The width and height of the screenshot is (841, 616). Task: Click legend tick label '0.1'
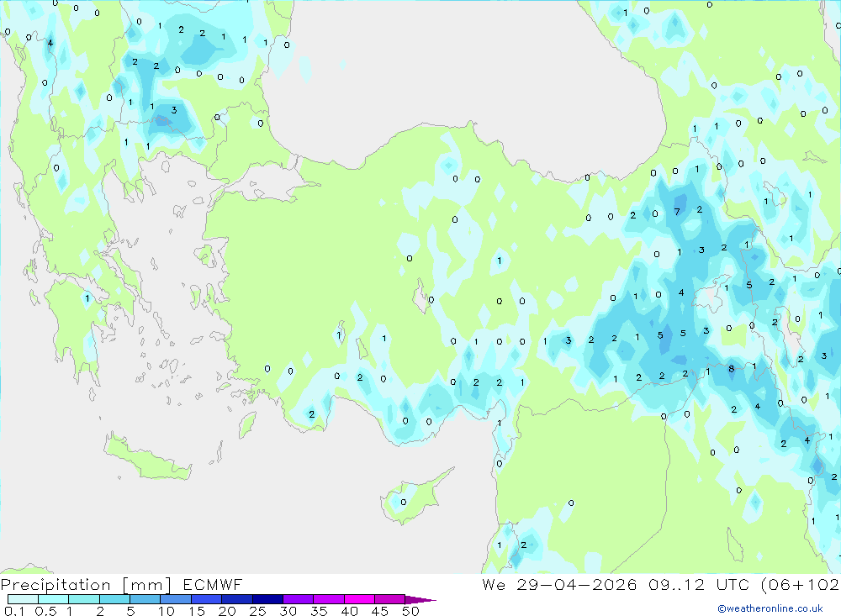[x=14, y=611]
